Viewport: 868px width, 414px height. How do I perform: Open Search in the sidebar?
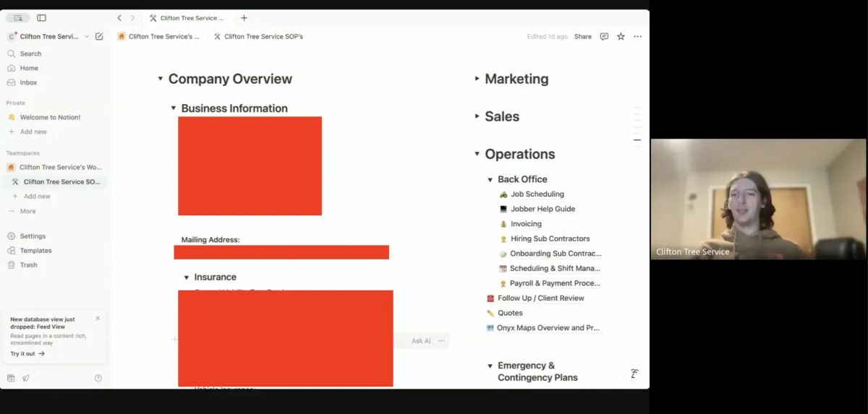click(30, 53)
